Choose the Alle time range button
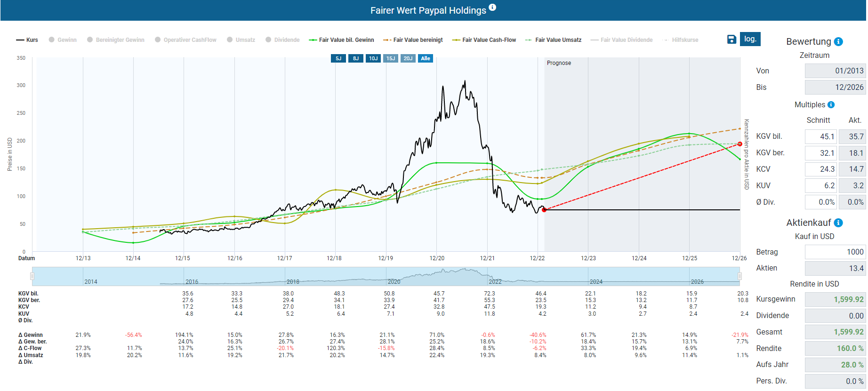Screen dimensions: 868x391 pyautogui.click(x=426, y=58)
